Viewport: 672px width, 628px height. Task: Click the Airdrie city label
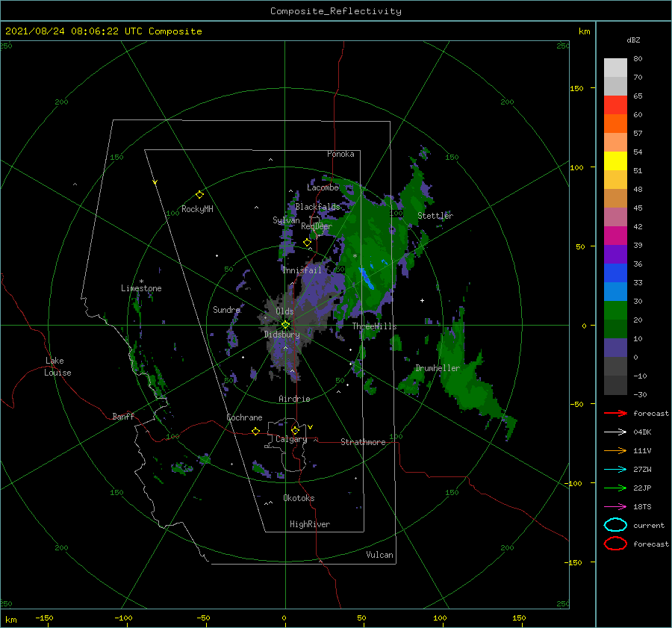(294, 399)
